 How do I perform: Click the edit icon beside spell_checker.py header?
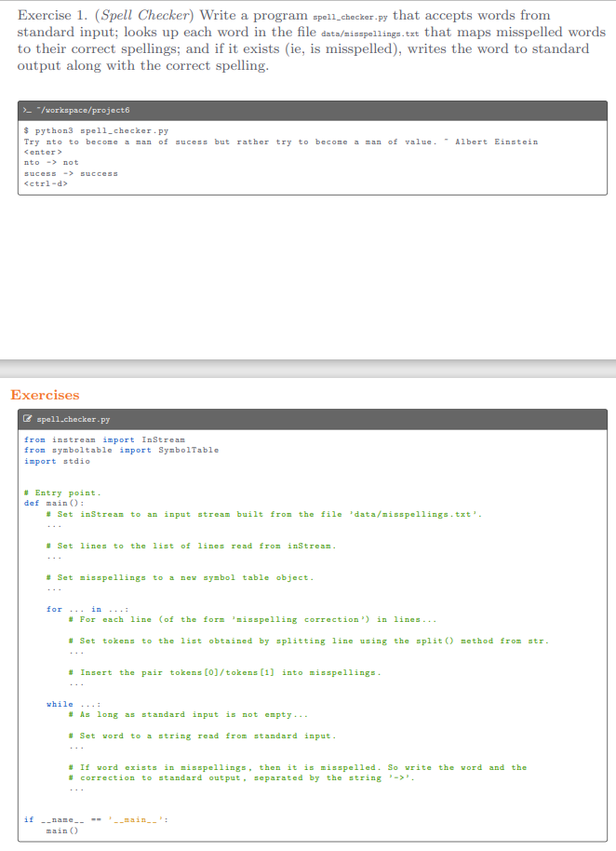point(28,419)
